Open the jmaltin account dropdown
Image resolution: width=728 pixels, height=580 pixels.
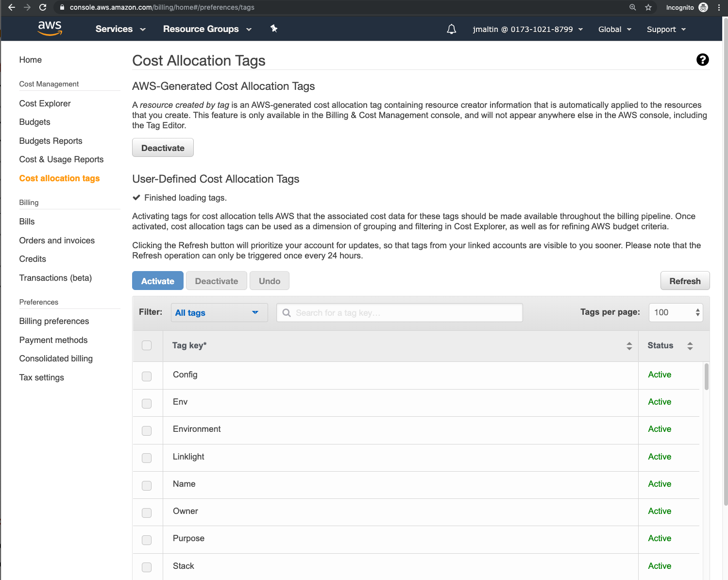tap(528, 29)
